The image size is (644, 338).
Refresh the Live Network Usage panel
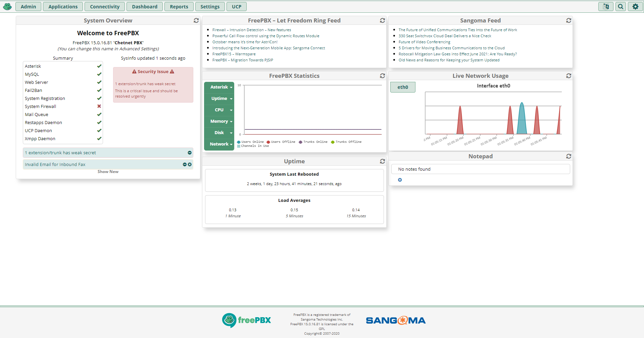568,76
